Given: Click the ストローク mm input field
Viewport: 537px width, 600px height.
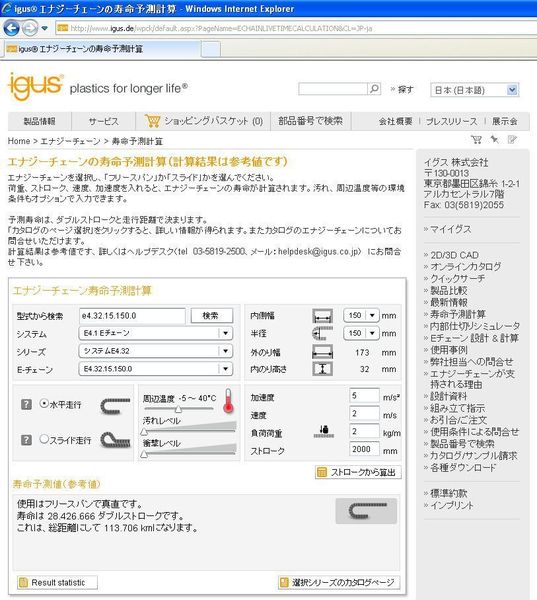Looking at the screenshot, I should pos(364,449).
